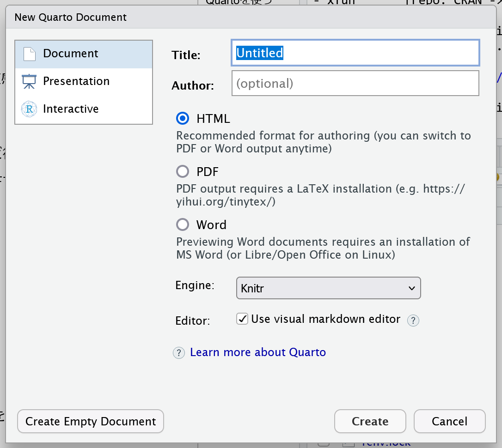Focus the optional Author field
The width and height of the screenshot is (502, 448).
[x=355, y=83]
